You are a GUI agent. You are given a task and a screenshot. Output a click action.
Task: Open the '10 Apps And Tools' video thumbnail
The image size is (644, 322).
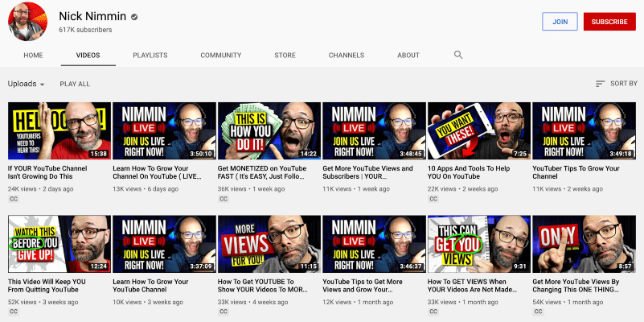479,130
